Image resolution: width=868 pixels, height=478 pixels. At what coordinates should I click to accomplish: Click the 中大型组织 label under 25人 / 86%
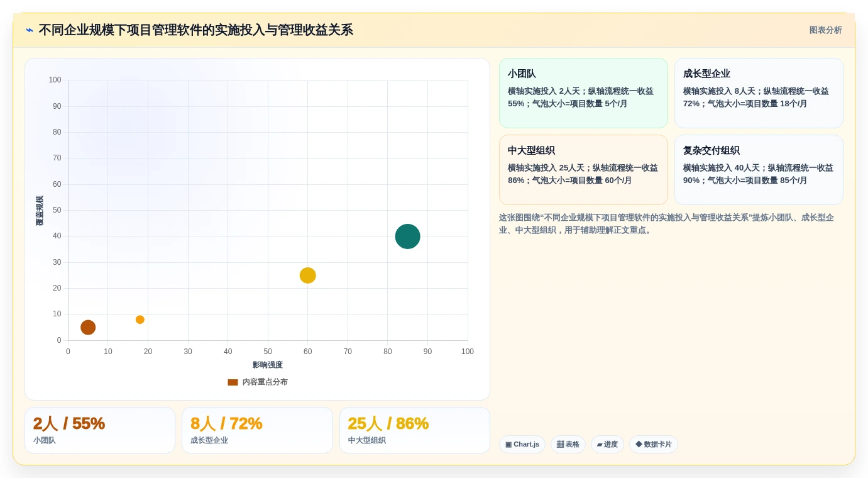pyautogui.click(x=367, y=440)
